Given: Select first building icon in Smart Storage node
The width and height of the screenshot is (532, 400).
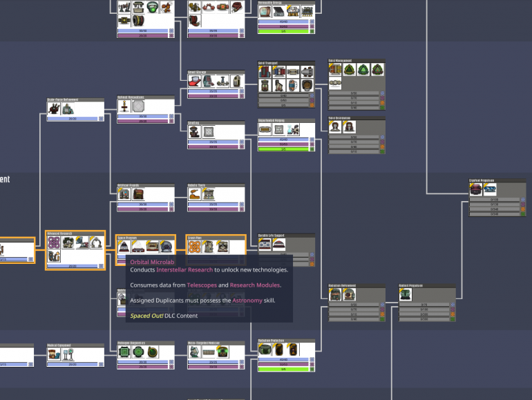Looking at the screenshot, I should 194,82.
